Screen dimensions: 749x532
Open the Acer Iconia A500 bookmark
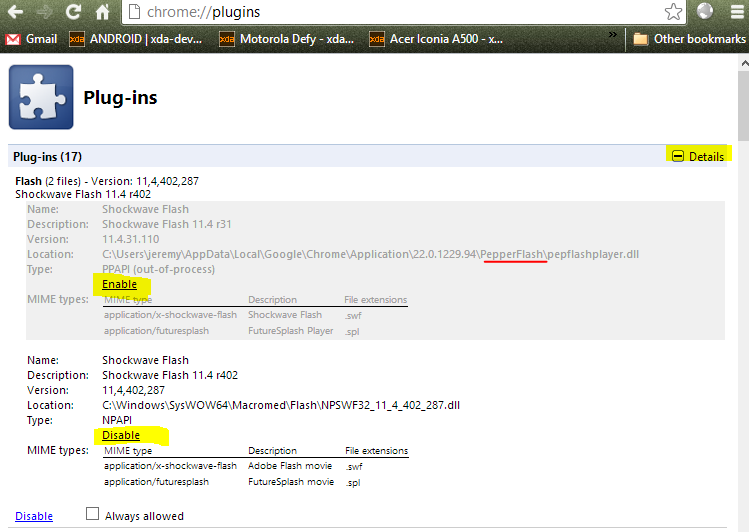[x=436, y=39]
